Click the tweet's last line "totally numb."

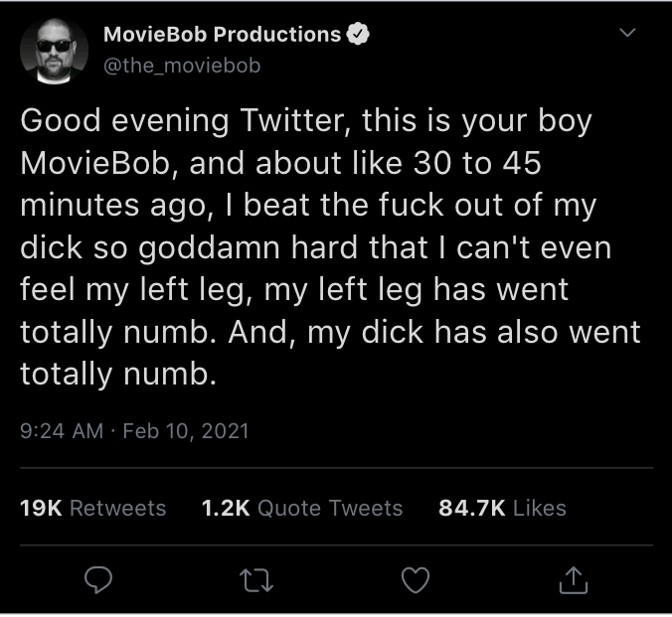118,374
